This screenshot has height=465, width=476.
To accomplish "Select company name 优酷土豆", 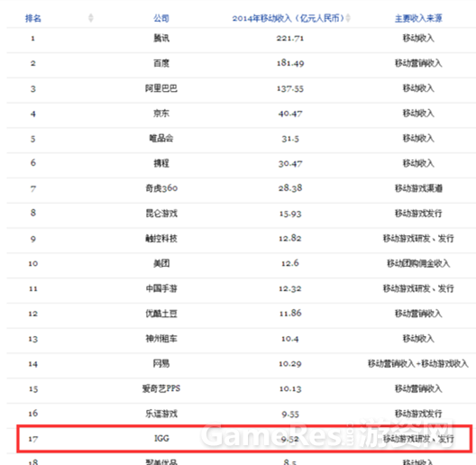I will click(161, 314).
